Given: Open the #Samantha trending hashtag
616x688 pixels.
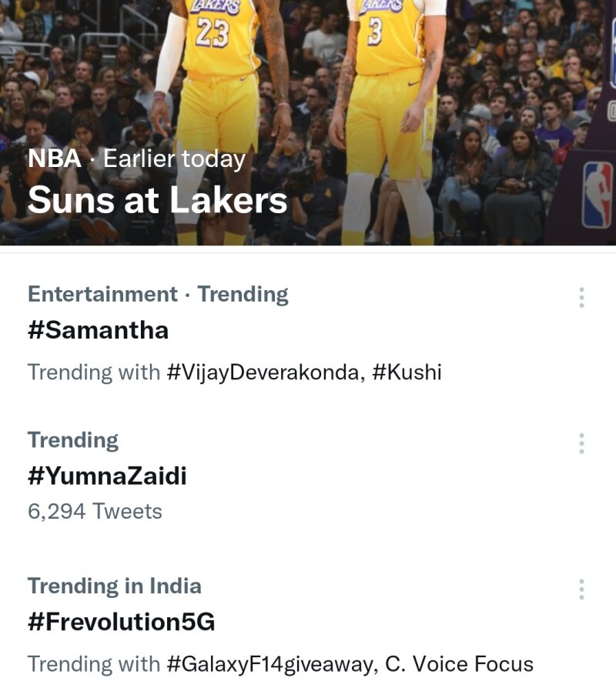Looking at the screenshot, I should 98,330.
